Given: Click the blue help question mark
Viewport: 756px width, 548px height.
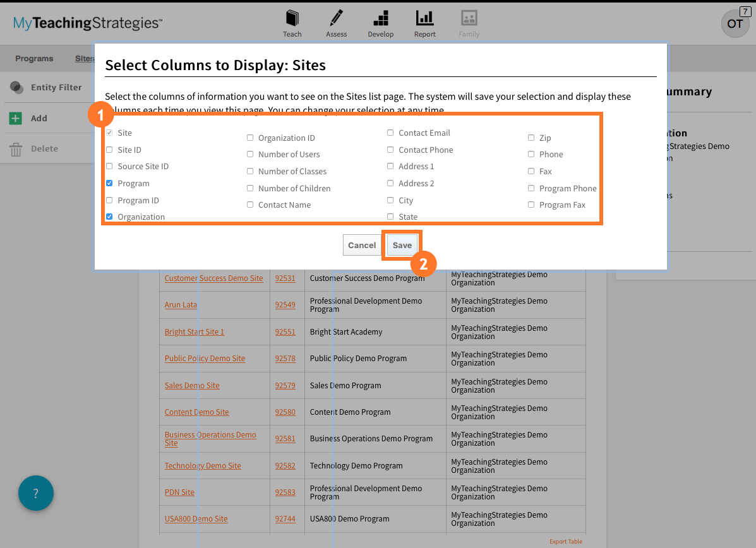Looking at the screenshot, I should point(35,493).
